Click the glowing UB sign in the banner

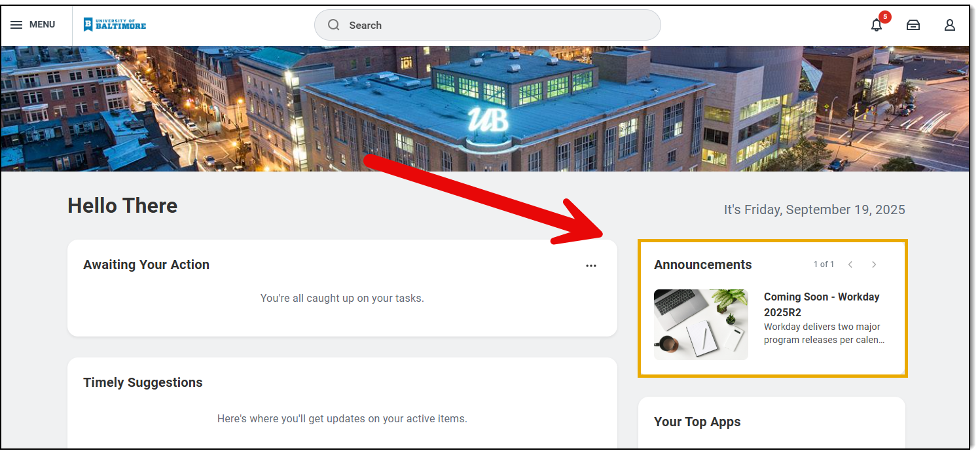point(488,120)
